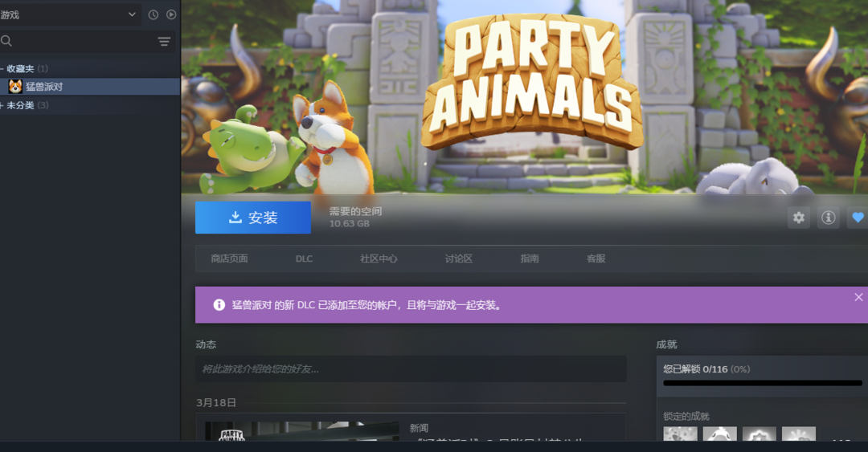The image size is (868, 452).
Task: Go to 社区中心 tab
Action: (379, 259)
